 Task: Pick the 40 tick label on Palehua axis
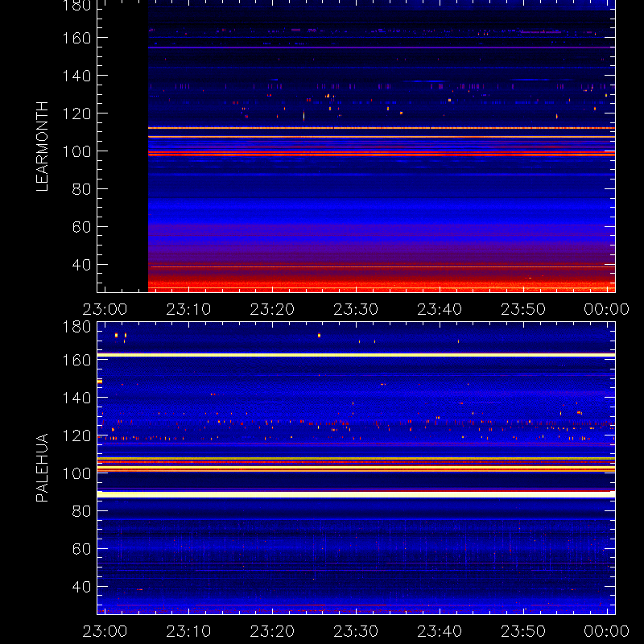[x=81, y=587]
